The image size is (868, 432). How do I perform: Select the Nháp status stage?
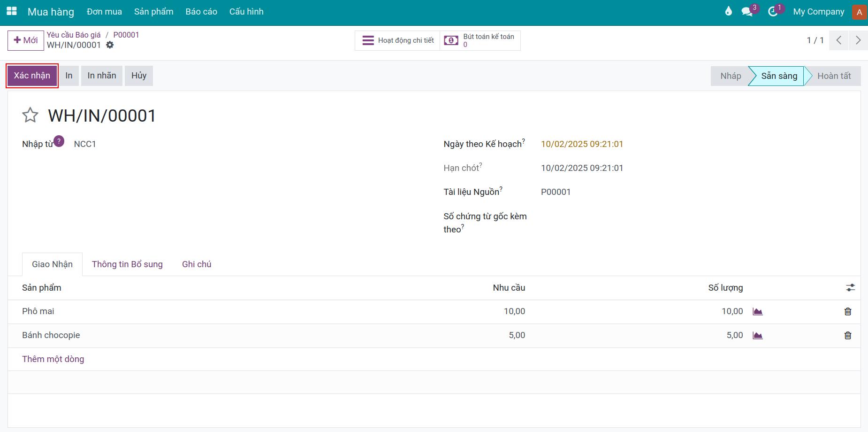[x=731, y=76]
